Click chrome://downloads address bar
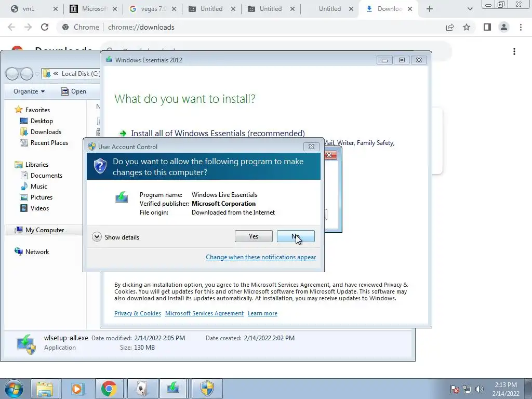Image resolution: width=532 pixels, height=399 pixels. click(x=250, y=27)
